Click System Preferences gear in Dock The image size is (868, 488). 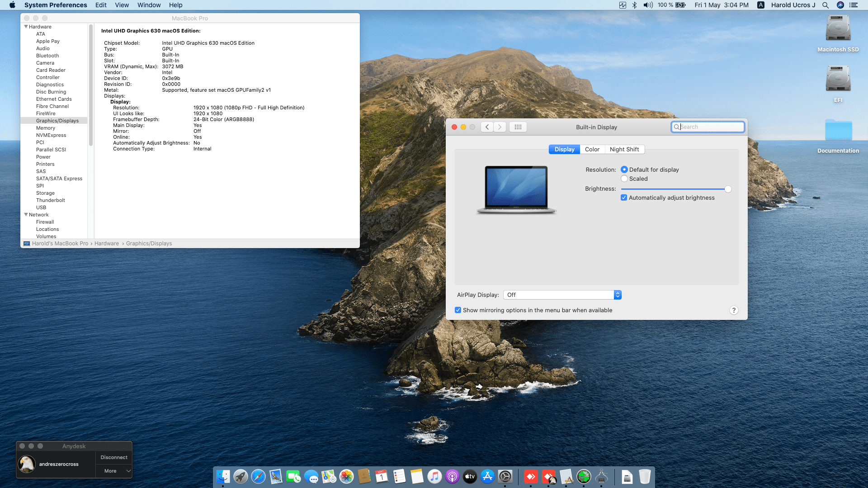pos(505,476)
